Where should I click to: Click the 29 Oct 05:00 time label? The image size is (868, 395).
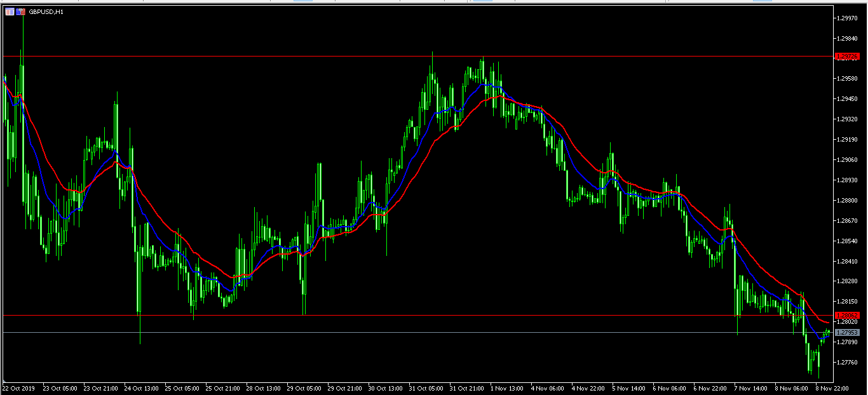(304, 387)
